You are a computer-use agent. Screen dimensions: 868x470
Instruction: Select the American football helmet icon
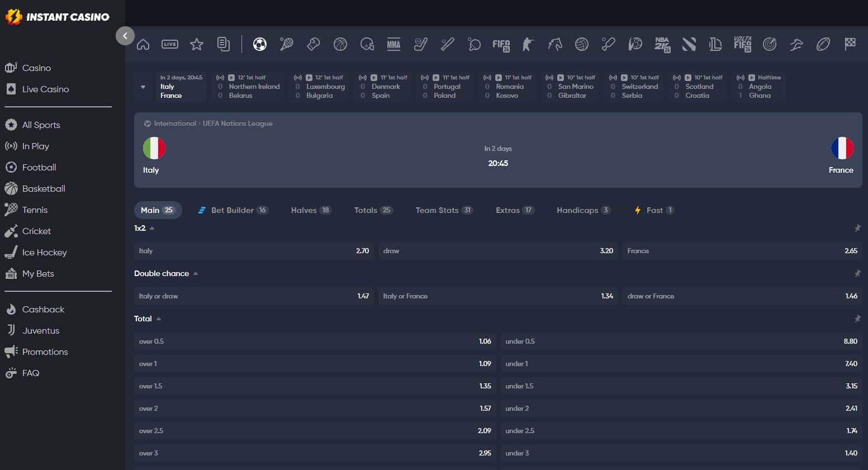tap(367, 44)
